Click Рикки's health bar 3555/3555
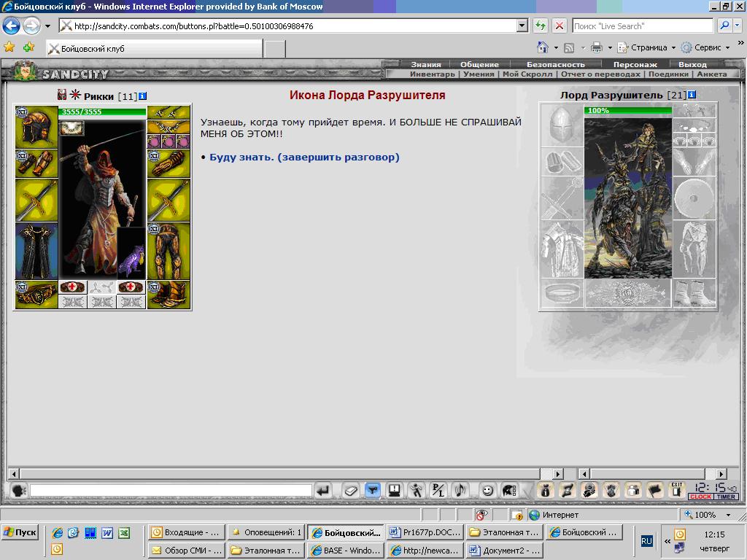The image size is (747, 560). click(102, 112)
